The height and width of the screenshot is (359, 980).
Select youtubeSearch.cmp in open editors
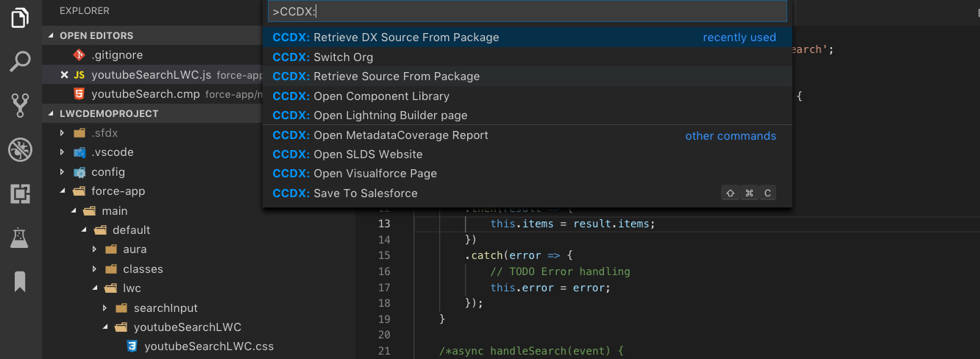coord(146,94)
